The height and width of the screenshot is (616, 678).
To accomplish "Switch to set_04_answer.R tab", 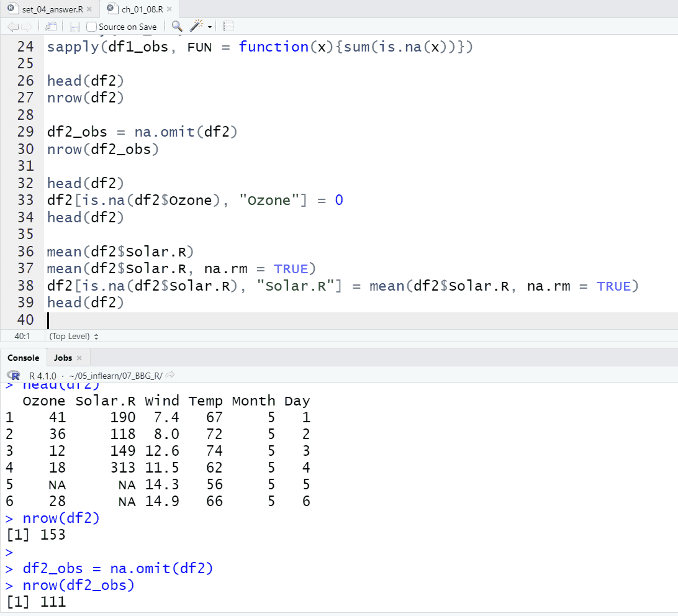I will pyautogui.click(x=52, y=9).
